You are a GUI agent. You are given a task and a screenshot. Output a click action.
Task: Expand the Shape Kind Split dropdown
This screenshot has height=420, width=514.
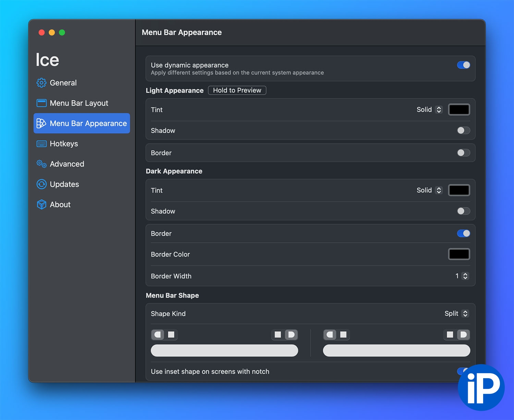[x=456, y=314]
